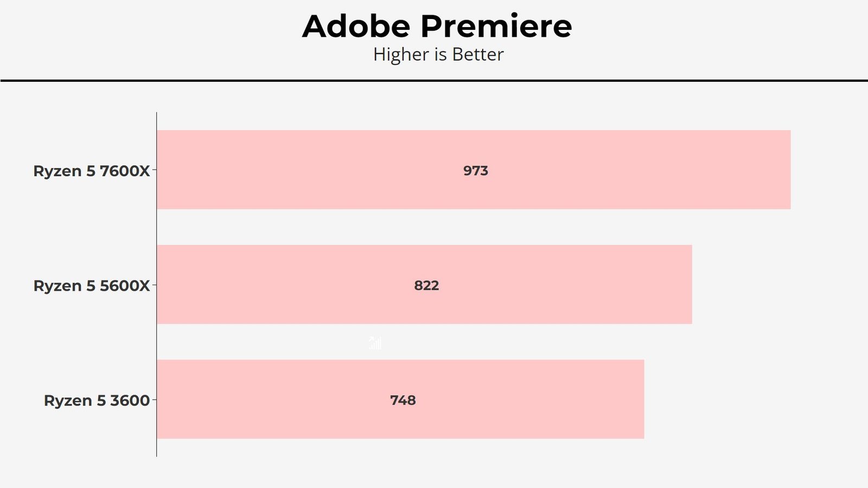
Task: Click the 973 score value
Action: point(476,171)
